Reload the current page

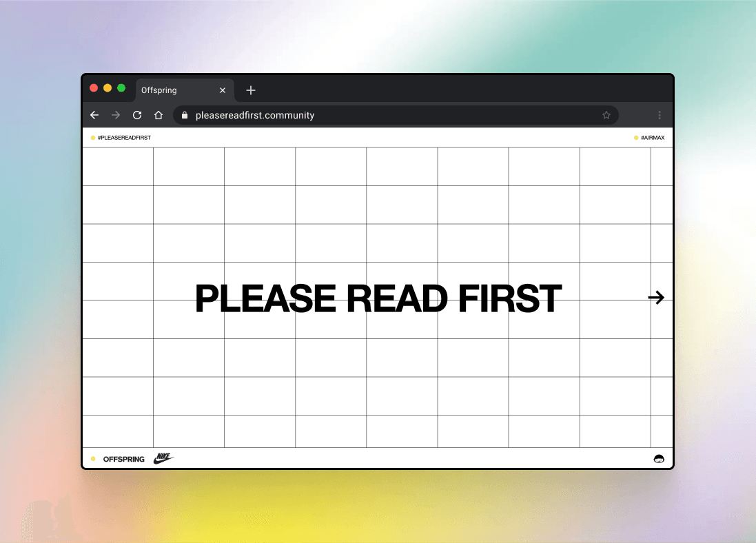(x=137, y=115)
